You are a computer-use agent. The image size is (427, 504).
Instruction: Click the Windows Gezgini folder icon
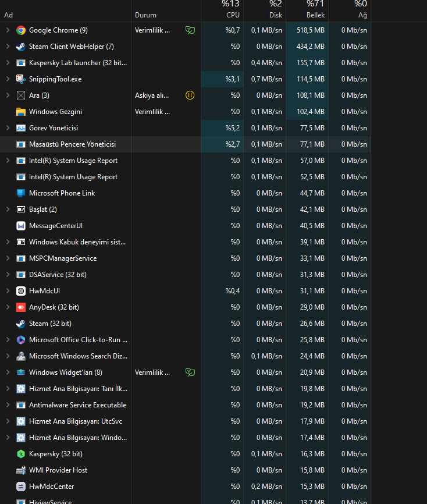coord(21,112)
